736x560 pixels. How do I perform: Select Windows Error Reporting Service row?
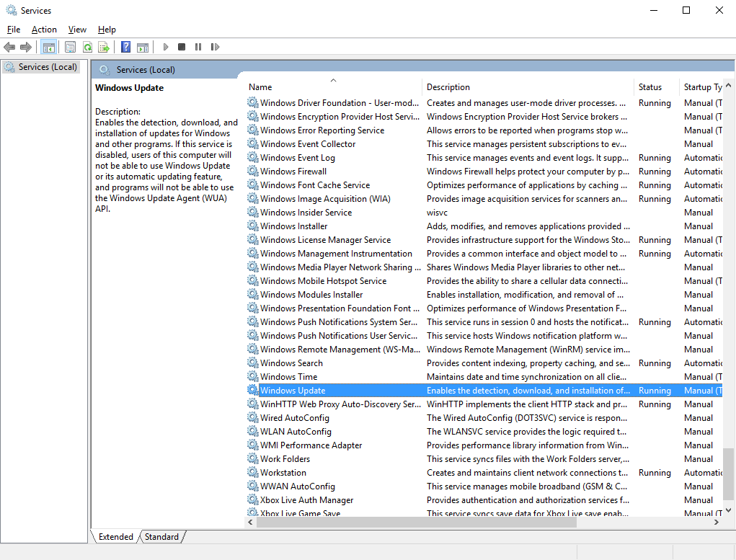click(x=484, y=130)
